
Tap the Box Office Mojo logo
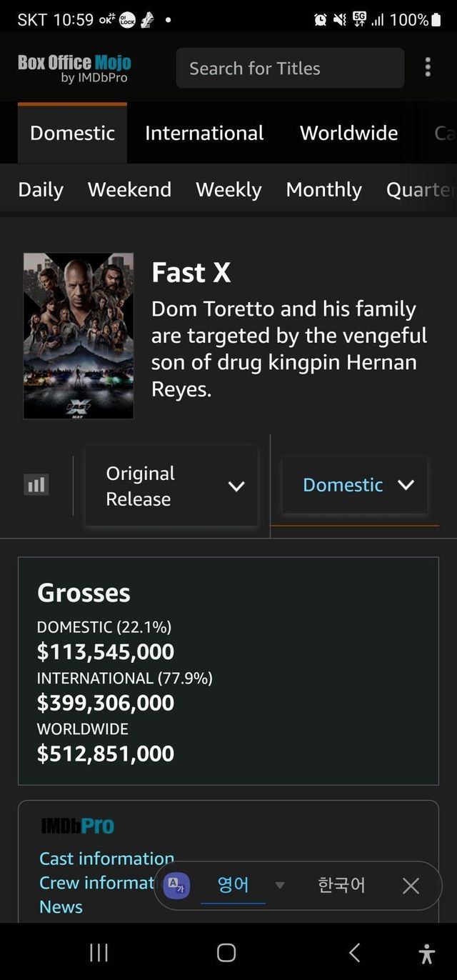(x=74, y=68)
